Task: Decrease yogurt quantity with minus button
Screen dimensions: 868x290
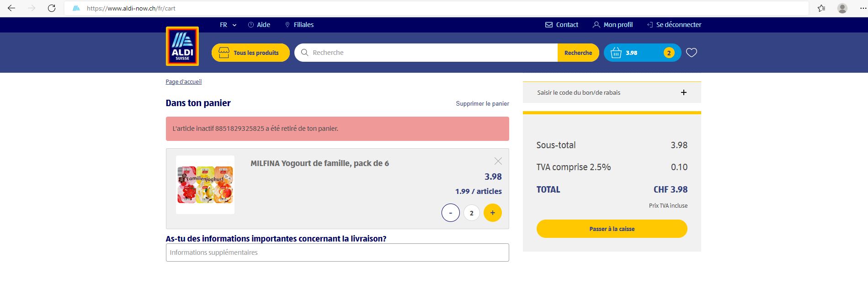Action: (x=450, y=212)
